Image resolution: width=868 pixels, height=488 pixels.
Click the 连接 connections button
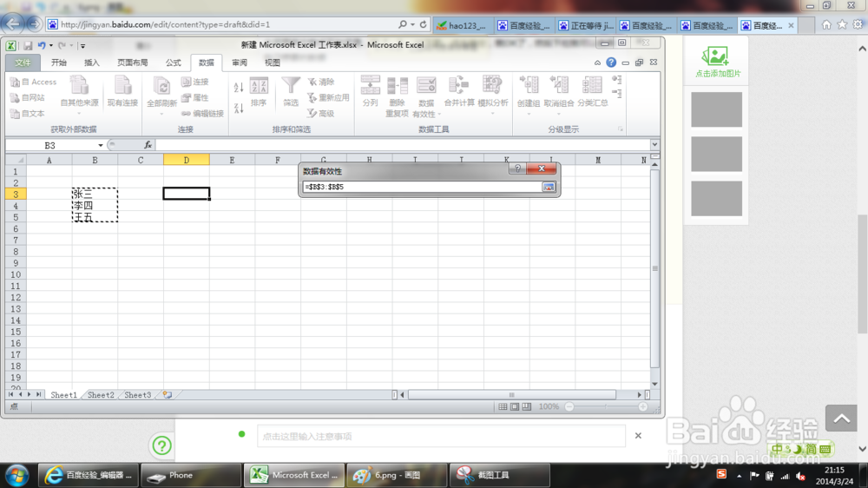click(x=194, y=82)
